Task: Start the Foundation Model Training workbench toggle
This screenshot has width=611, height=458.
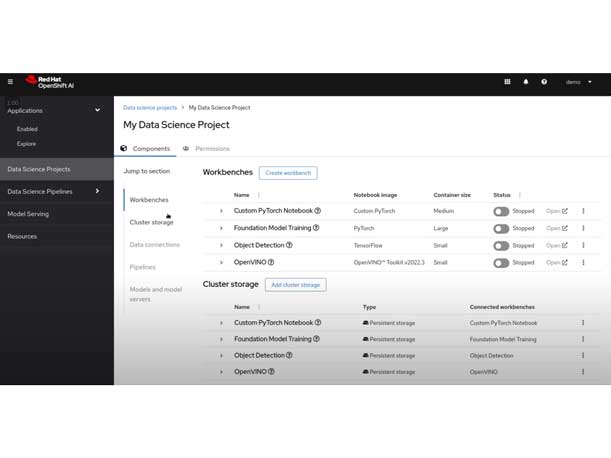Action: [x=501, y=228]
